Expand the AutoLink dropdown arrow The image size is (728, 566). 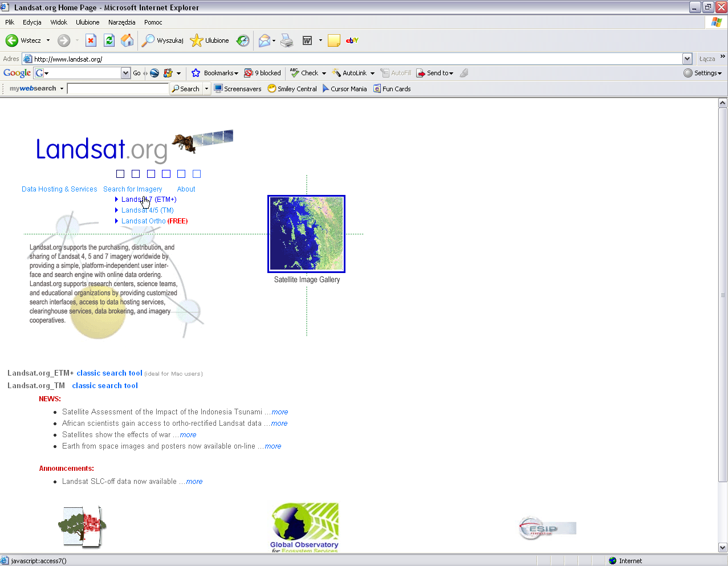point(372,74)
